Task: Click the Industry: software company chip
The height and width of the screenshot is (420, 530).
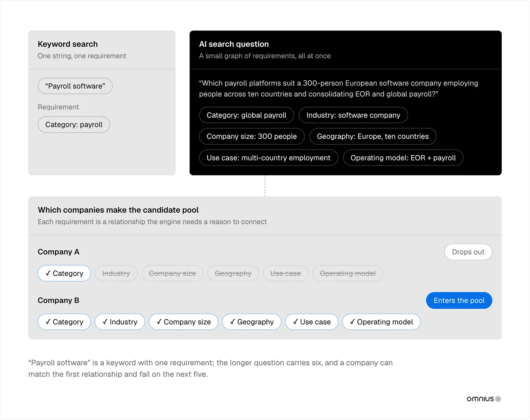Action: (x=353, y=115)
